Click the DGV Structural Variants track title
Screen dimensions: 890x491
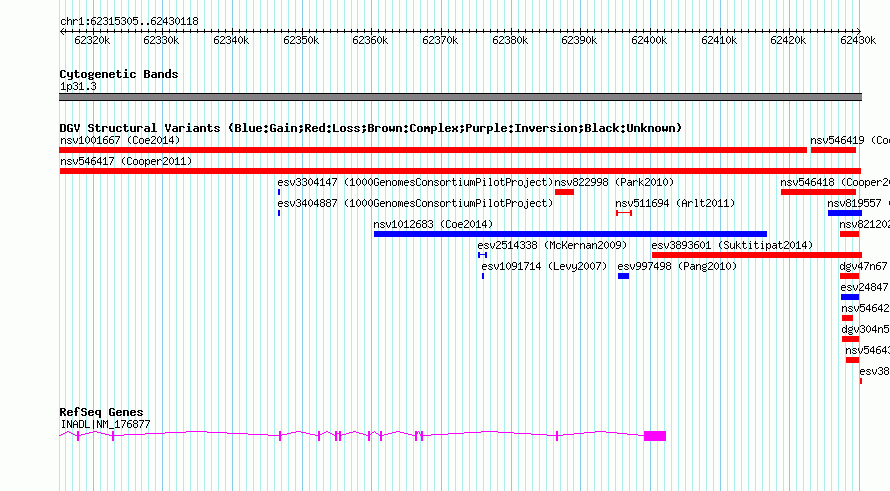(371, 128)
